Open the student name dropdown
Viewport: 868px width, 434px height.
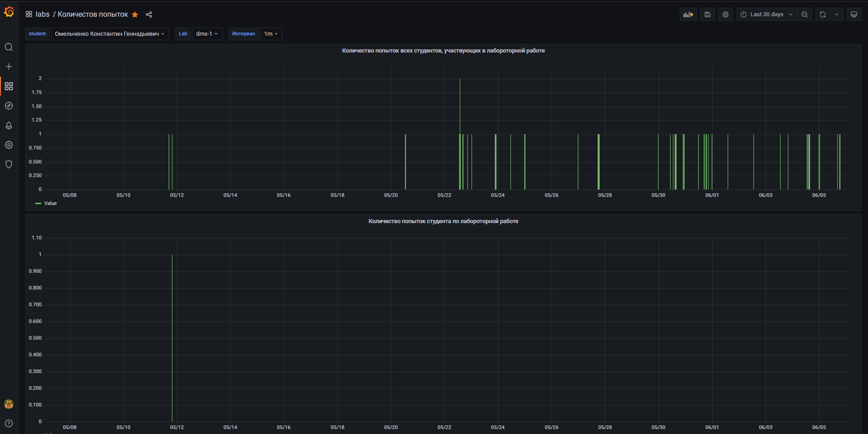click(110, 34)
